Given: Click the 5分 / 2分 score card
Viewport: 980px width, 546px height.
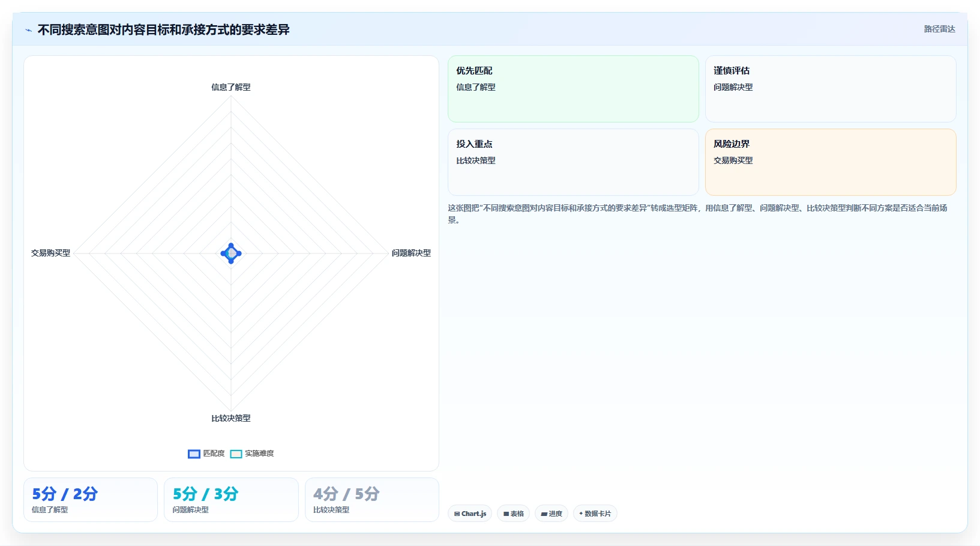Looking at the screenshot, I should click(91, 500).
